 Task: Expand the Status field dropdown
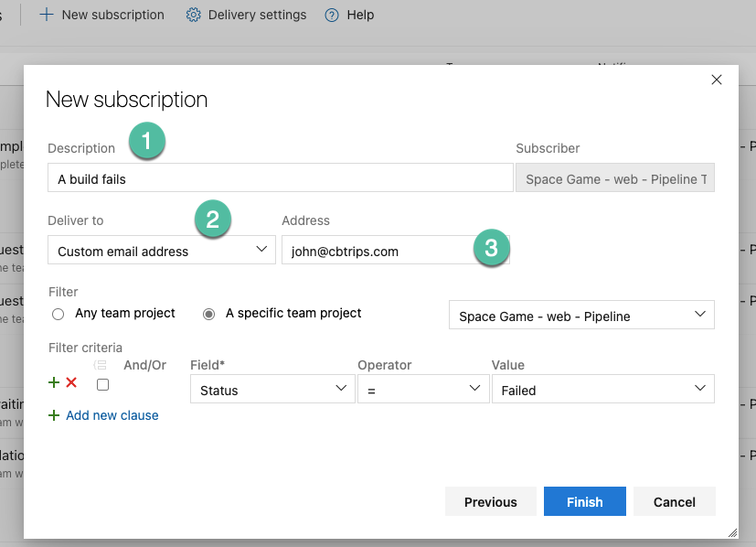pos(273,389)
